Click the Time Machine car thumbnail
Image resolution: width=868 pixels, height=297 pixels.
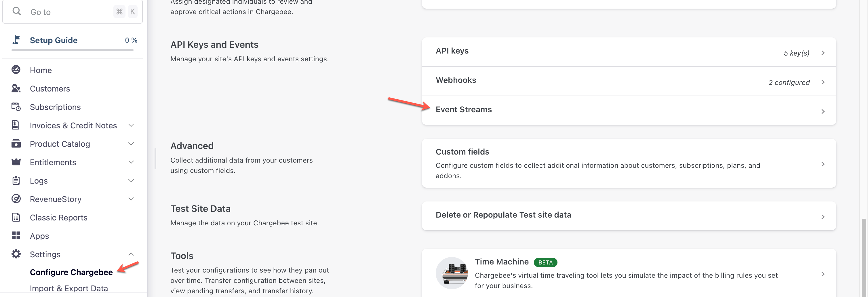click(452, 273)
